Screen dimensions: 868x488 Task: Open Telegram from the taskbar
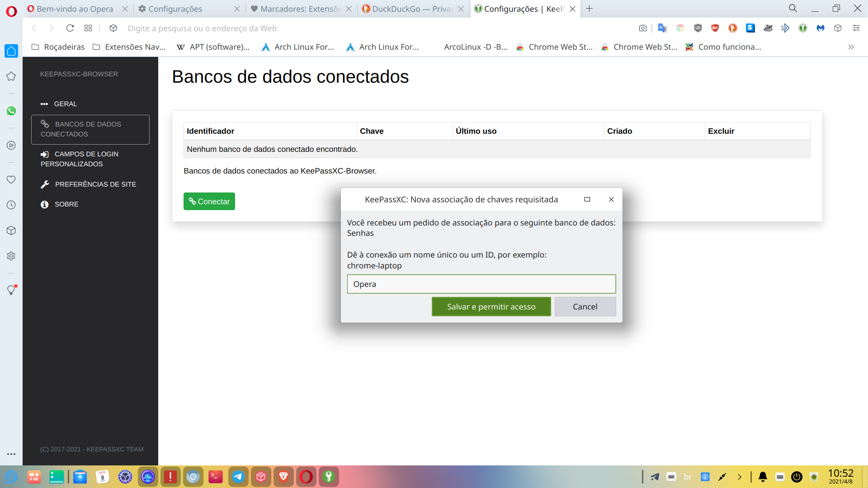[238, 477]
